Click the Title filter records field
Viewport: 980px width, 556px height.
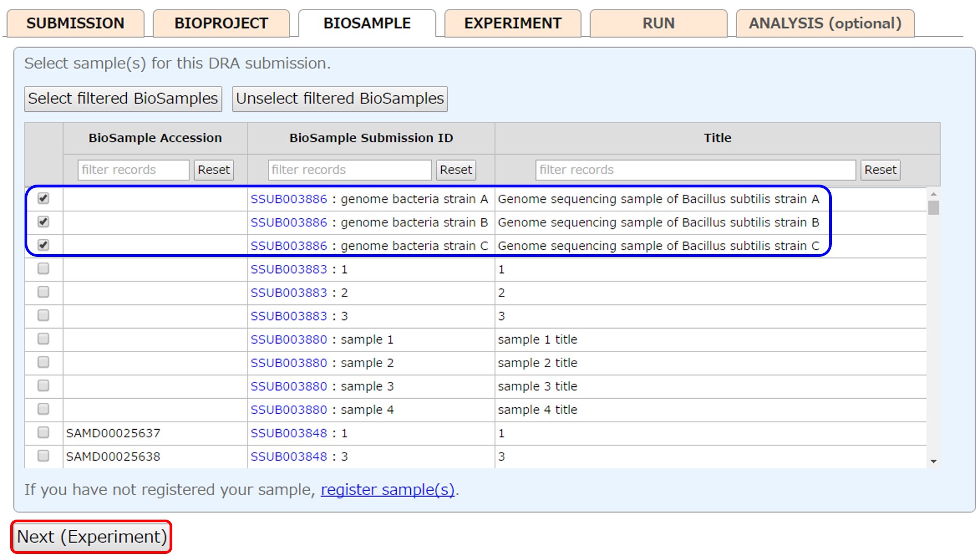pyautogui.click(x=695, y=170)
